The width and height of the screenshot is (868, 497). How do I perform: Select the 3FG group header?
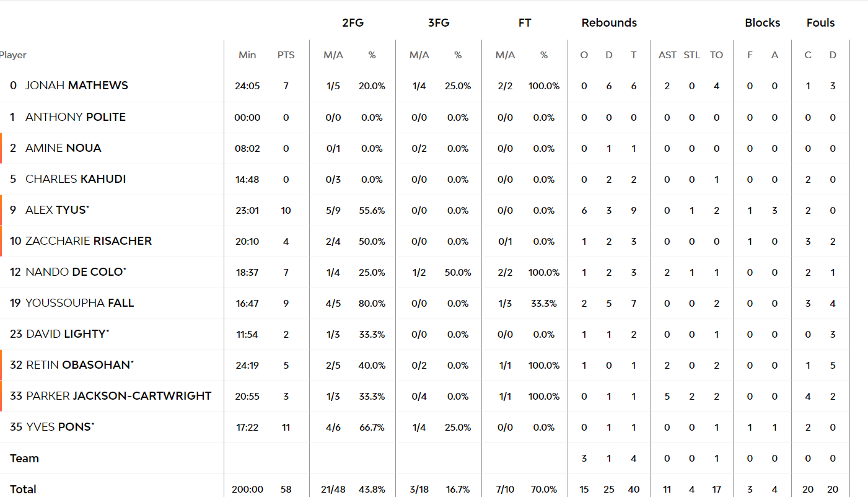tap(439, 23)
